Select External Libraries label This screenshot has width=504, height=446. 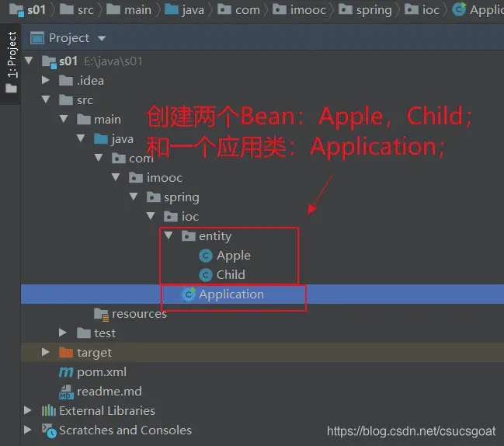107,410
